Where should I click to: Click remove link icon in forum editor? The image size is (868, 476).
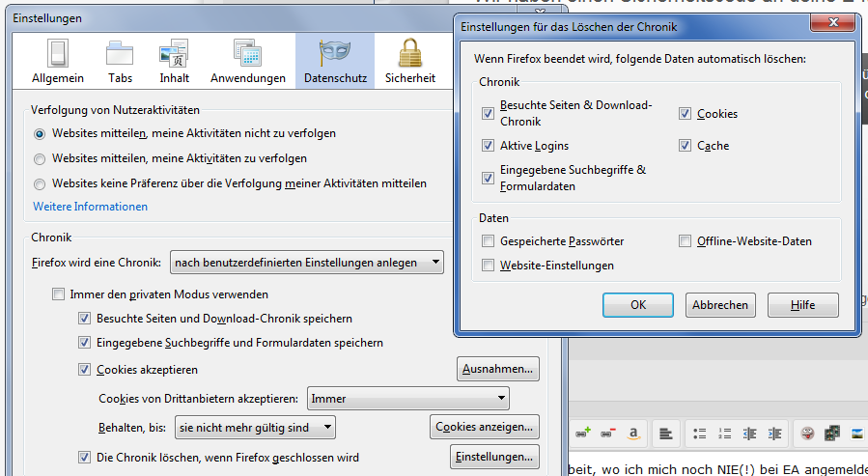[x=608, y=433]
